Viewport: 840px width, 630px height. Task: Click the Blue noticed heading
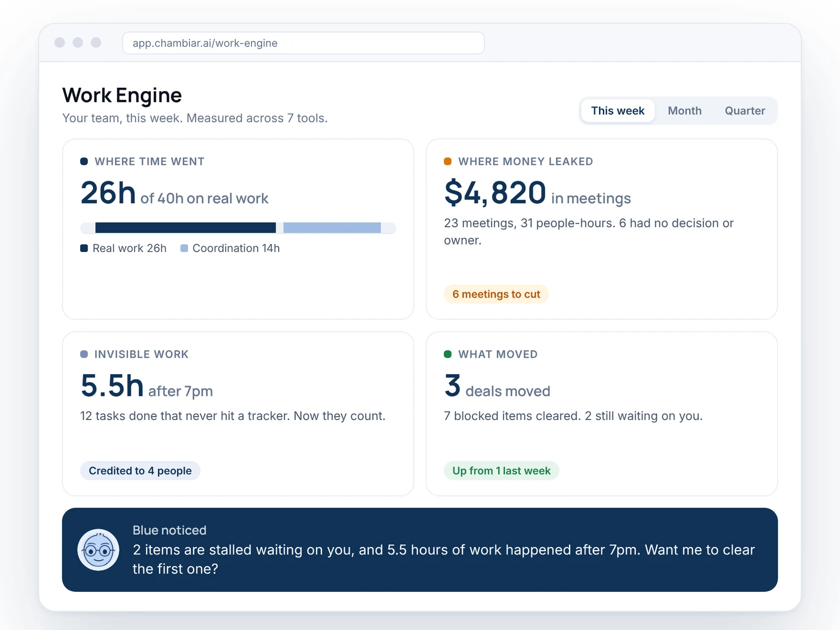[x=170, y=530]
